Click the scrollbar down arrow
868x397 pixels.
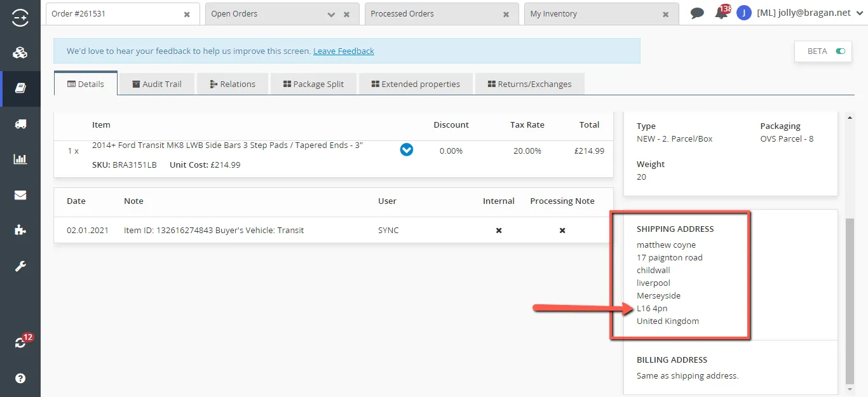(x=850, y=388)
